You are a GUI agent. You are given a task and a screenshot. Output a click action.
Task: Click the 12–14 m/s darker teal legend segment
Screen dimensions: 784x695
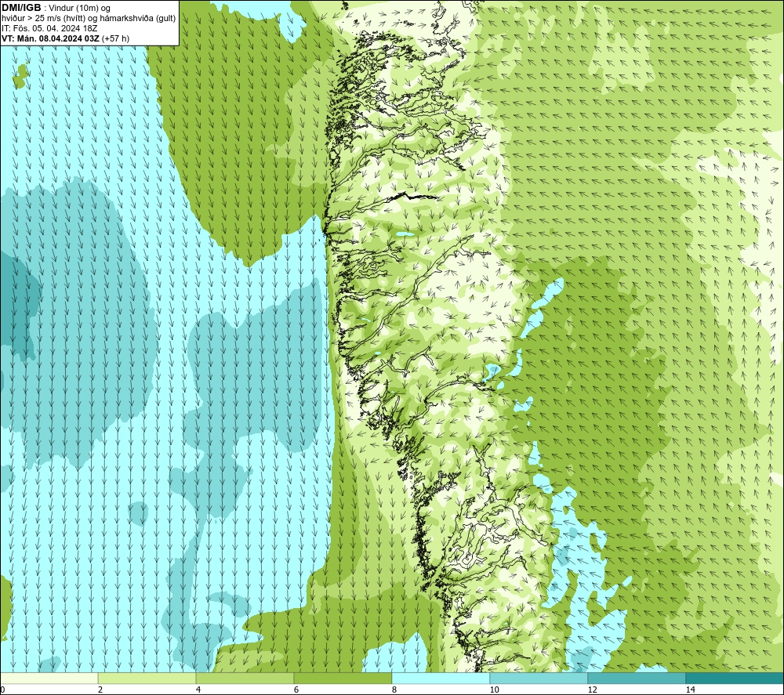click(637, 678)
